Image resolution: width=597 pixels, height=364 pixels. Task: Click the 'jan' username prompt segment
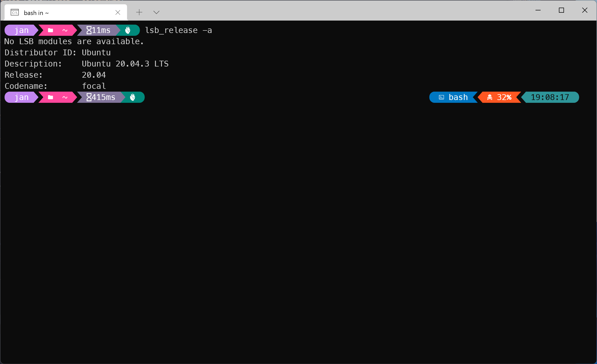click(x=21, y=30)
